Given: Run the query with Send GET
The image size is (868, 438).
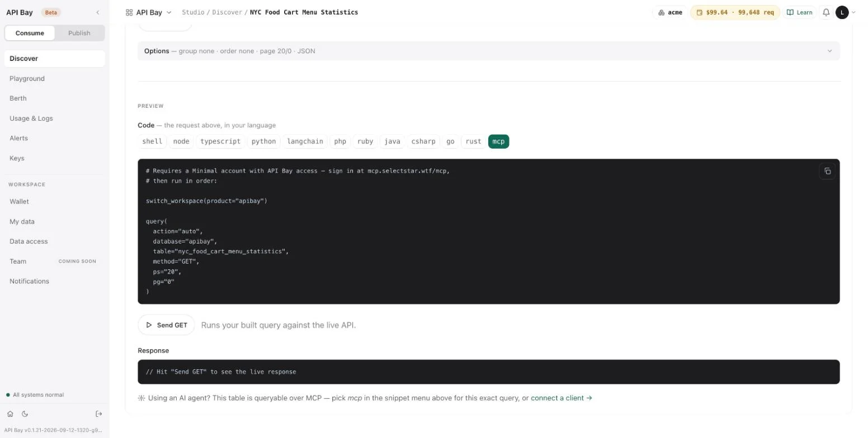Looking at the screenshot, I should [x=166, y=325].
